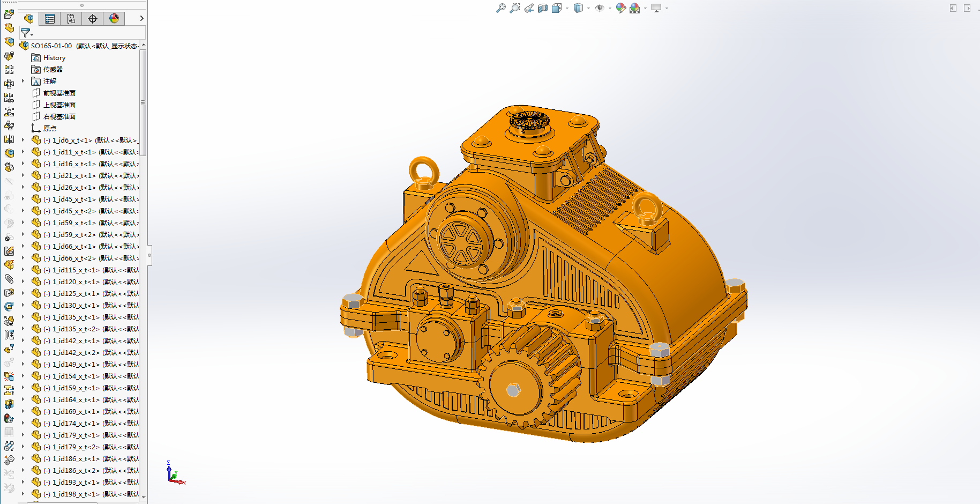This screenshot has height=504, width=980.
Task: Click Interference Detection icon
Action: tap(9, 376)
